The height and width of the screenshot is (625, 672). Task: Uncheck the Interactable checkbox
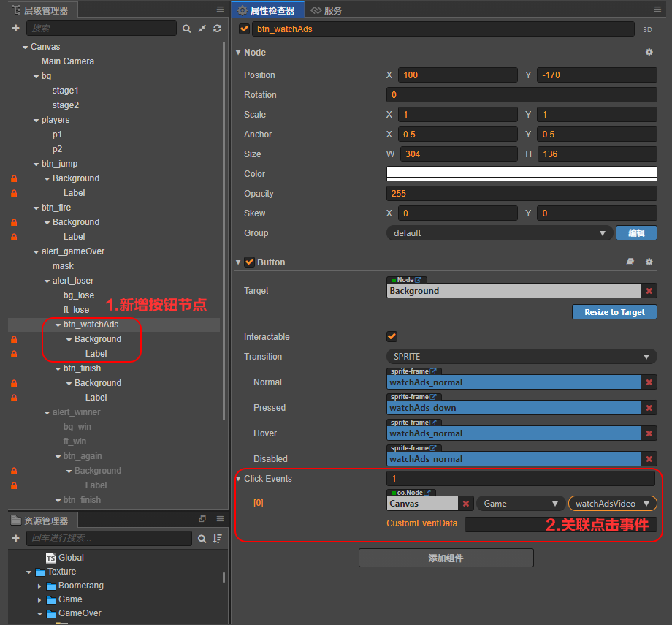392,337
